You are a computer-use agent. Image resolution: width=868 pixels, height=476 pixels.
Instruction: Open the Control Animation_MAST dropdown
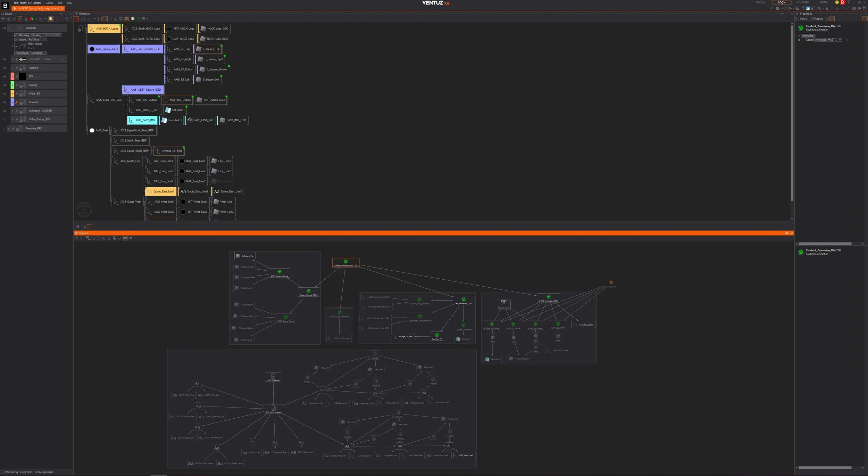pyautogui.click(x=840, y=40)
